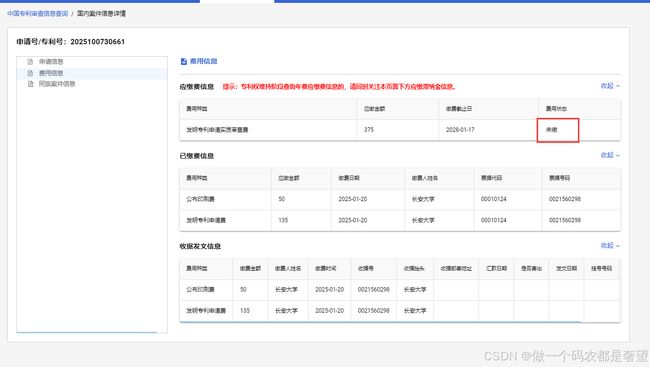650x367 pixels.
Task: Click the 发文日期 column header
Action: (x=566, y=268)
